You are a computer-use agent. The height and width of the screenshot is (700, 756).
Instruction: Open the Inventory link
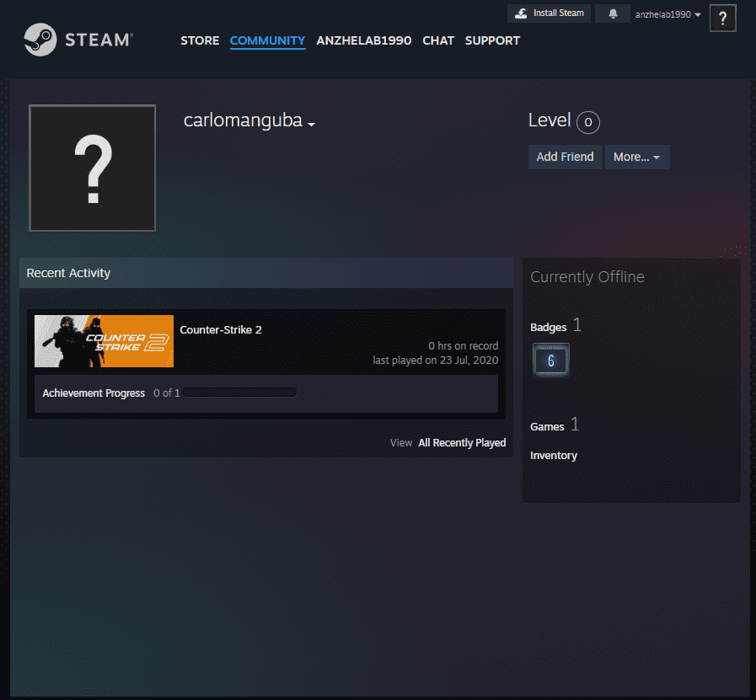click(x=554, y=455)
